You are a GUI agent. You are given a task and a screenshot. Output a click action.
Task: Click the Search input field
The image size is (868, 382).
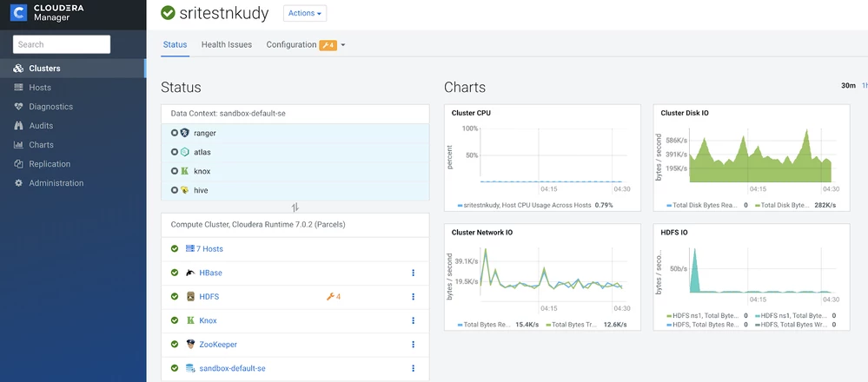click(62, 44)
